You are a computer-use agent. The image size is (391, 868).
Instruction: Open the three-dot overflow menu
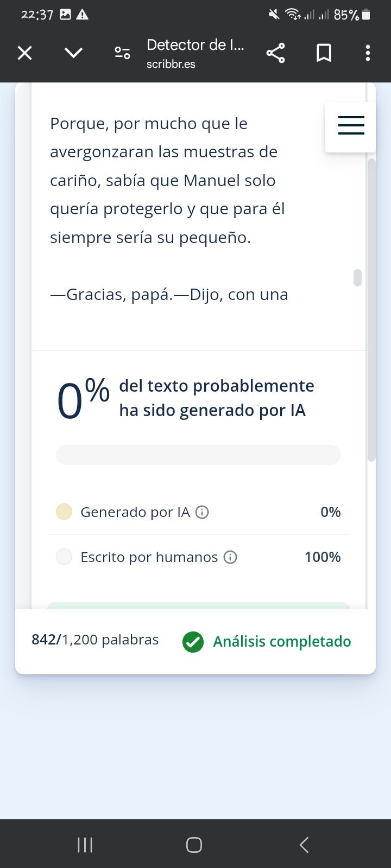coord(368,53)
